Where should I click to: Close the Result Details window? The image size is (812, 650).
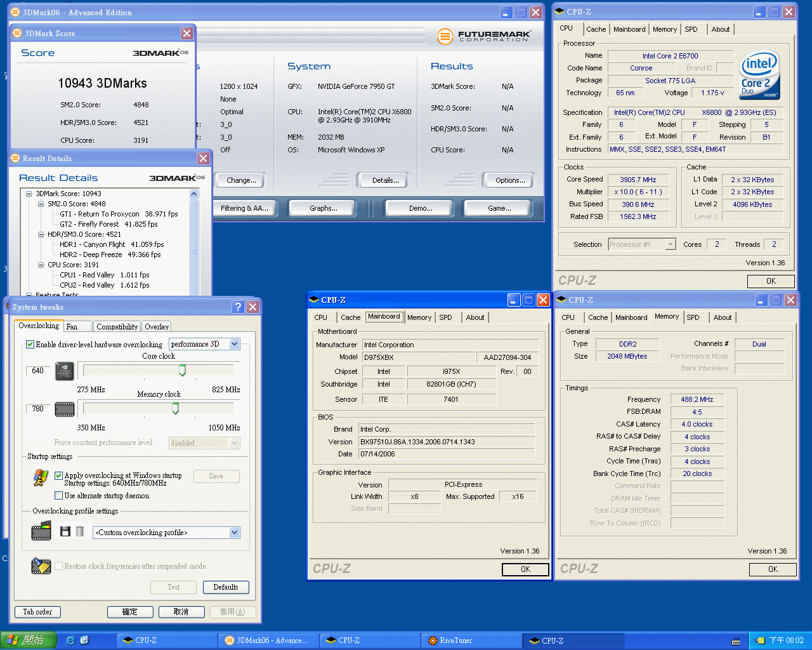coord(203,158)
